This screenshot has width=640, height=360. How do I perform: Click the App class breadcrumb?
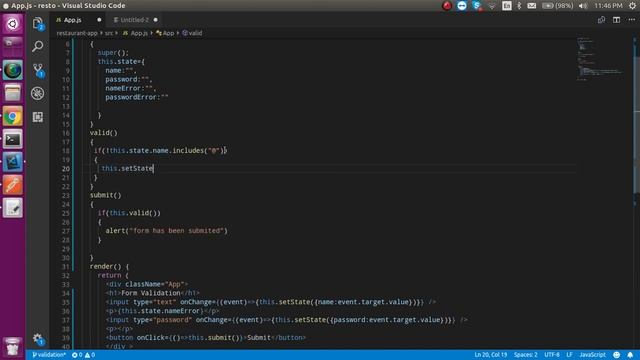point(165,33)
